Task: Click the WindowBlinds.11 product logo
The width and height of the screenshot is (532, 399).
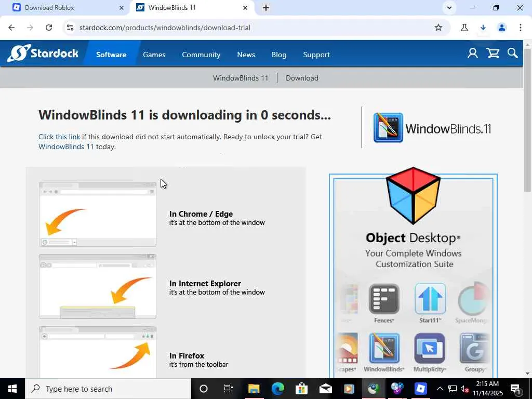Action: click(x=432, y=128)
